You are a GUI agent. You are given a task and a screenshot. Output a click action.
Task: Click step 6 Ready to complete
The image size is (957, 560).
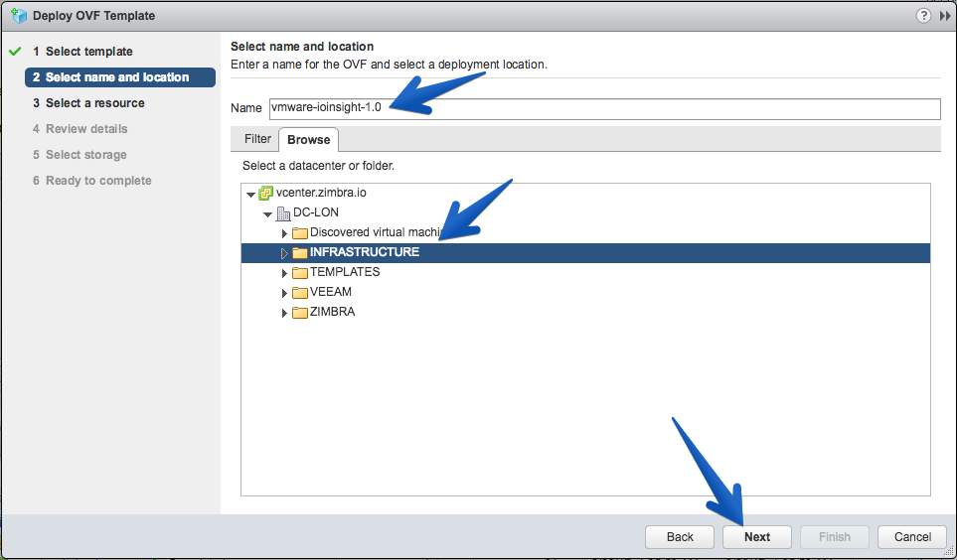(x=91, y=181)
